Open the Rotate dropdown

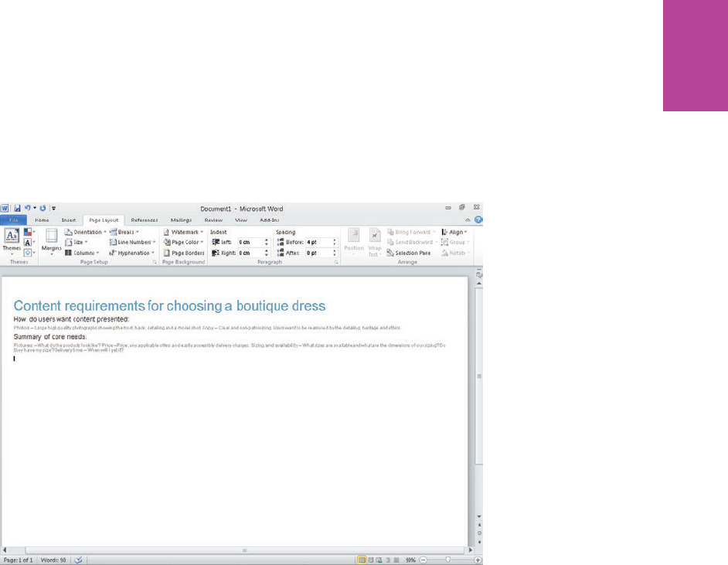point(455,253)
